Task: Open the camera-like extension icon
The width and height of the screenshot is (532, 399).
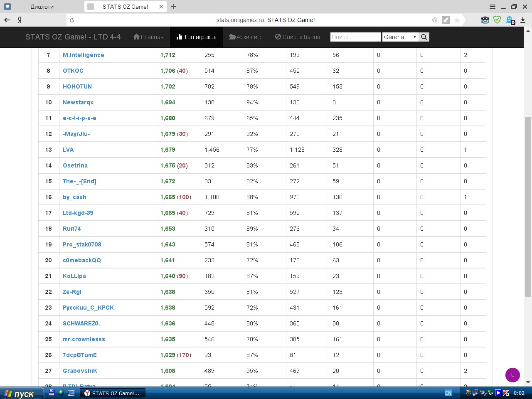Action: click(x=485, y=20)
